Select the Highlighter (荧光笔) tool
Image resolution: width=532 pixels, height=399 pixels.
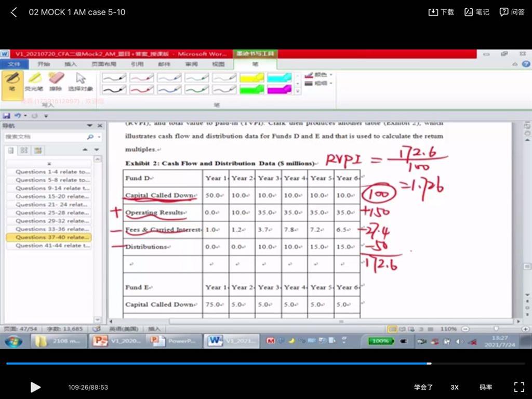[34, 82]
